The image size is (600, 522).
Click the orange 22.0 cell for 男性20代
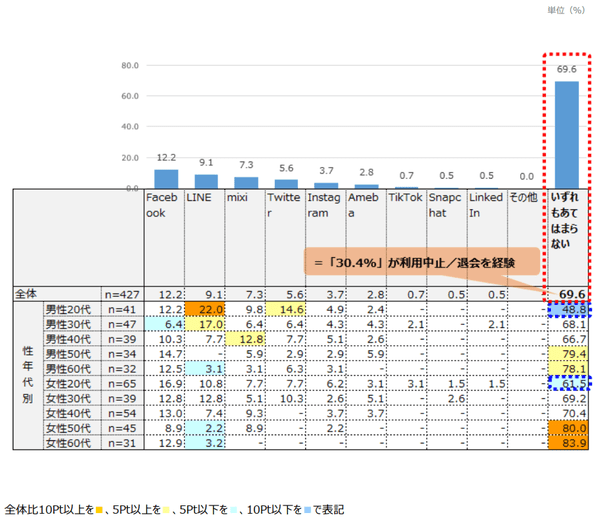click(204, 311)
